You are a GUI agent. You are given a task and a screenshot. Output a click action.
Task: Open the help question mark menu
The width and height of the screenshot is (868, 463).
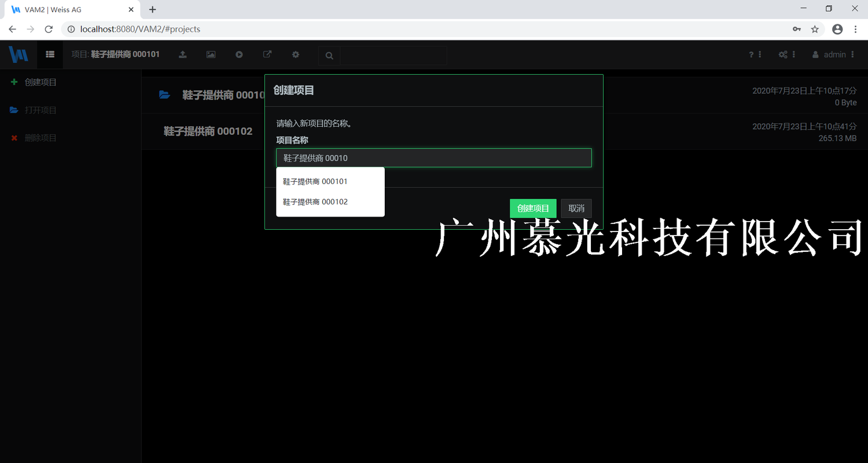coord(755,54)
